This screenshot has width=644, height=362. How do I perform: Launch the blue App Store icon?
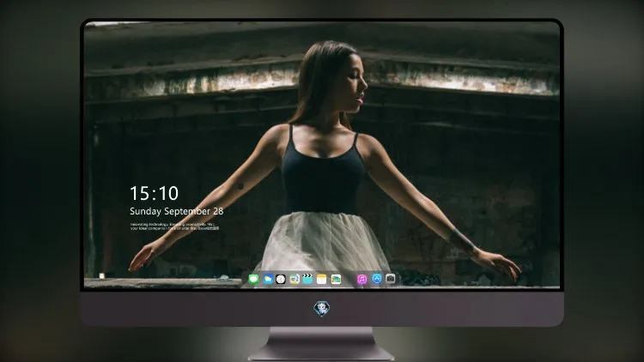pyautogui.click(x=377, y=279)
